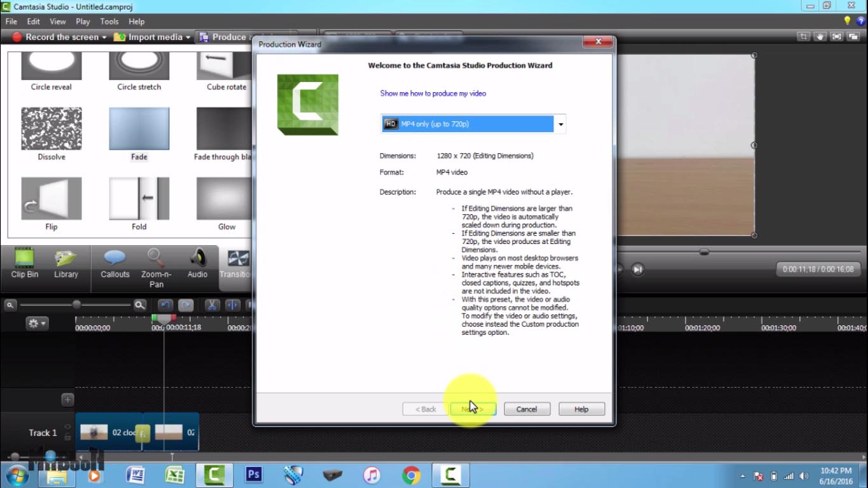
Task: Click the yellow lightbulb tips icon
Action: tap(847, 21)
